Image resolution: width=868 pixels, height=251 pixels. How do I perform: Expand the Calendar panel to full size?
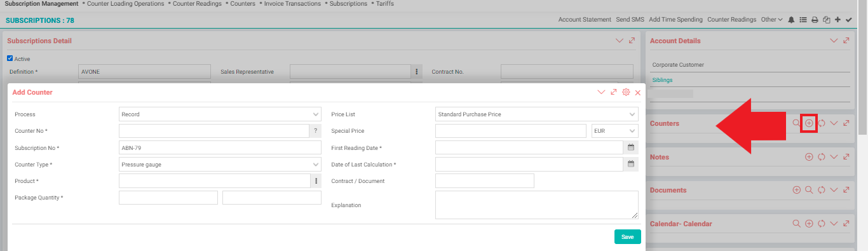coord(846,224)
